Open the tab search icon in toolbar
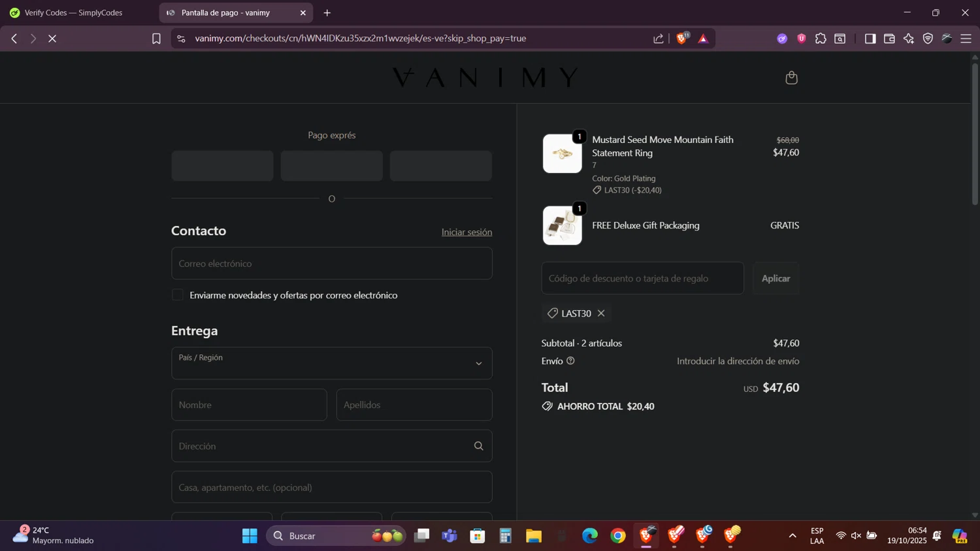Viewport: 980px width, 551px height. click(x=840, y=39)
